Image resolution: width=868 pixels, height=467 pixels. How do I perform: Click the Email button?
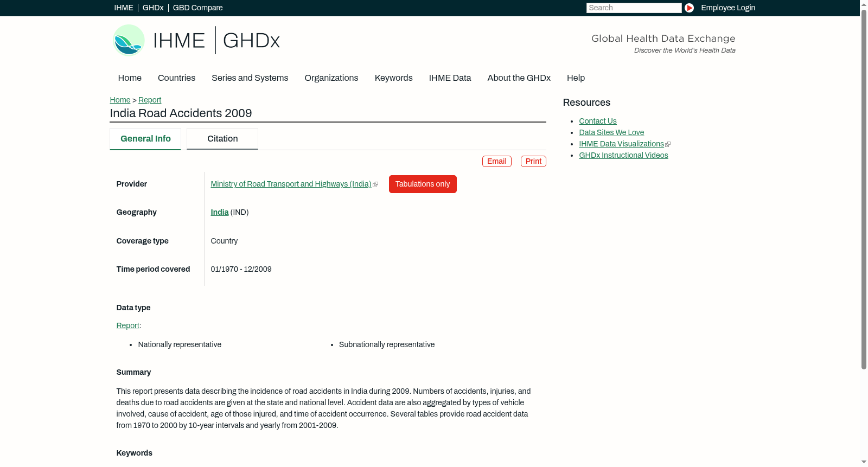pos(497,161)
